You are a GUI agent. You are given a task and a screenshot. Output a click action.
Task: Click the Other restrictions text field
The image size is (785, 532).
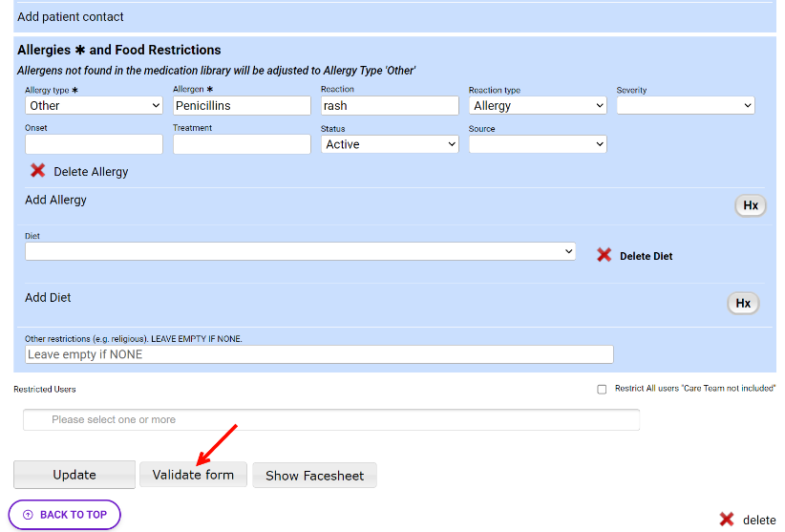coord(319,354)
